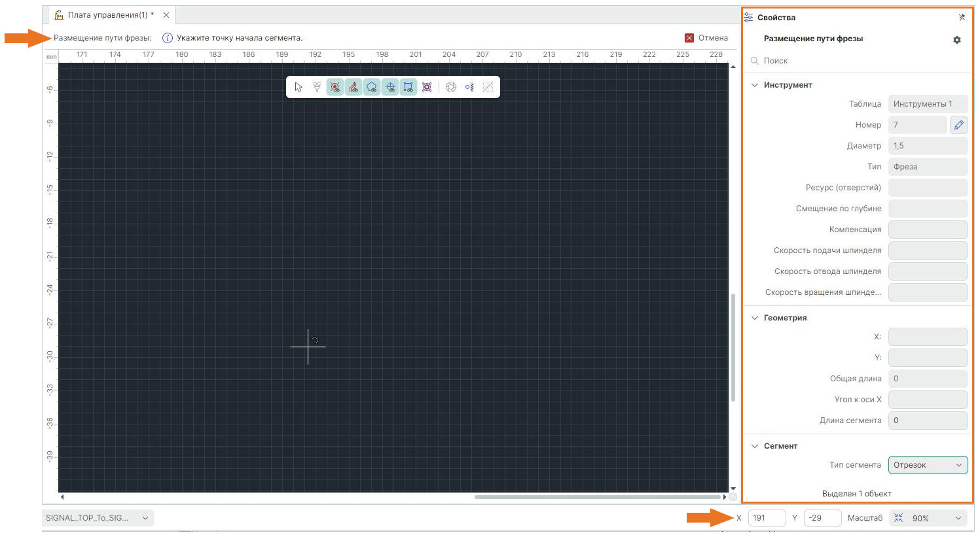Edit tool number with pencil icon
This screenshot has width=980, height=535.
(958, 125)
